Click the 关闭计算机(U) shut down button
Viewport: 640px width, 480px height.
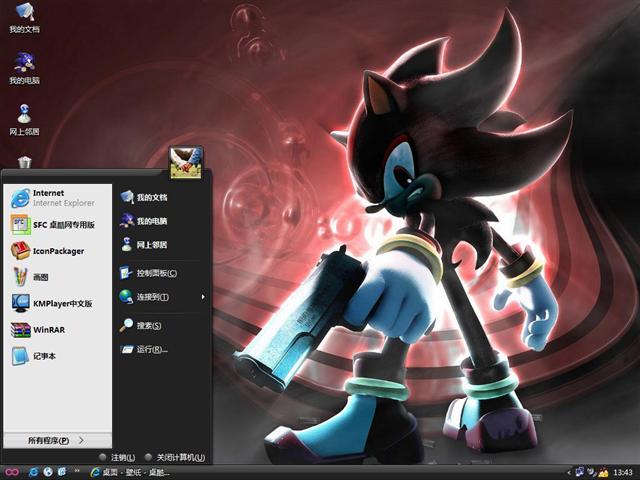pyautogui.click(x=175, y=458)
